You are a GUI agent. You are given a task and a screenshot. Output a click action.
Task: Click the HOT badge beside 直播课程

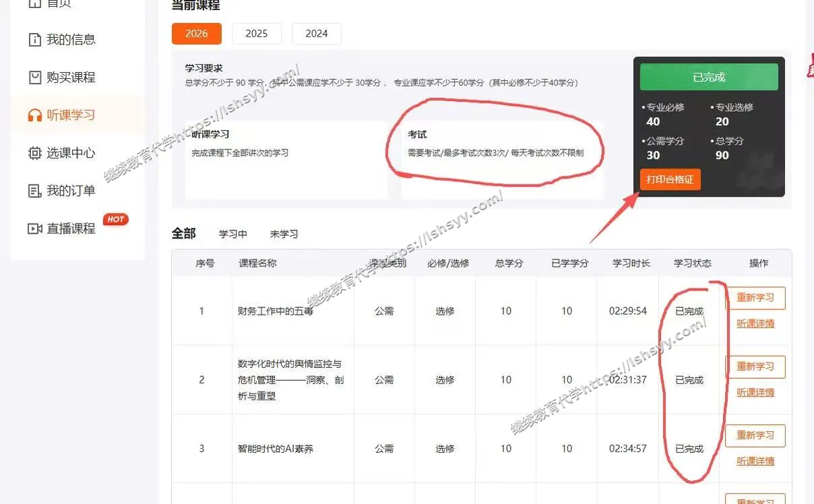[x=115, y=220]
